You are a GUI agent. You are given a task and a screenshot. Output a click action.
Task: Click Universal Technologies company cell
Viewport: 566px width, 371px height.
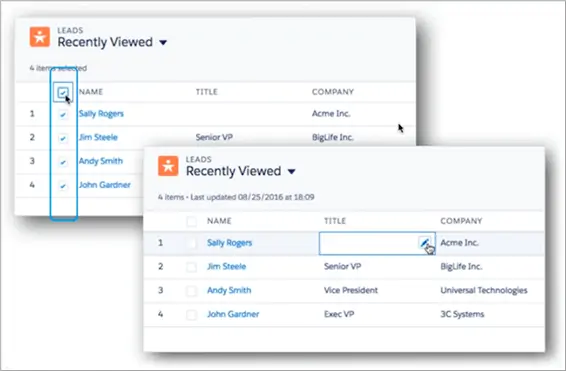pyautogui.click(x=484, y=290)
